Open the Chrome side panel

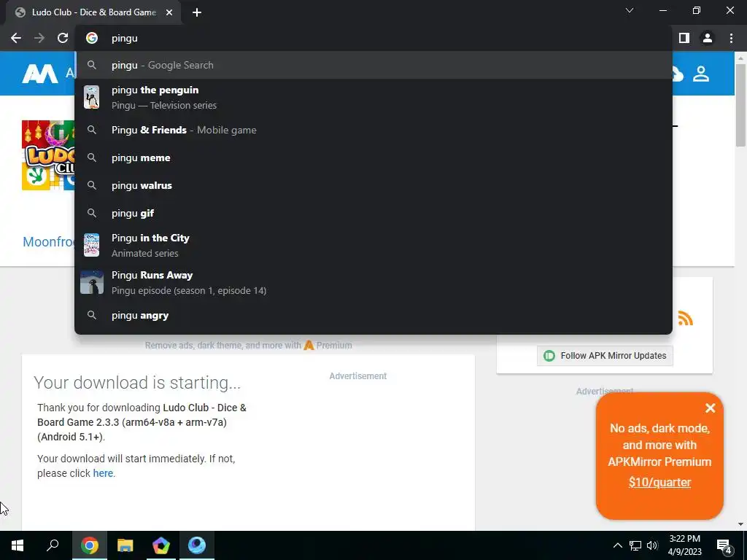point(684,38)
